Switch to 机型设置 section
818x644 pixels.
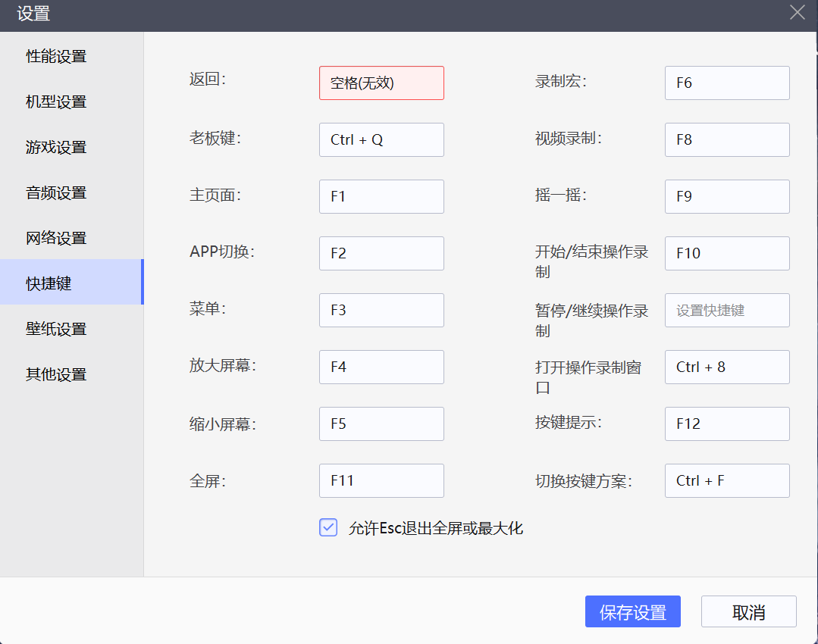(x=56, y=102)
